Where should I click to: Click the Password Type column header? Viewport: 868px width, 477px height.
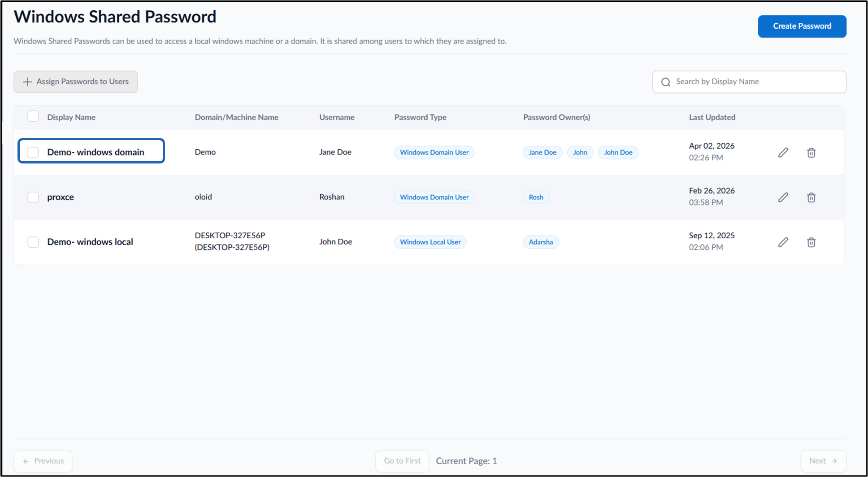click(x=420, y=117)
